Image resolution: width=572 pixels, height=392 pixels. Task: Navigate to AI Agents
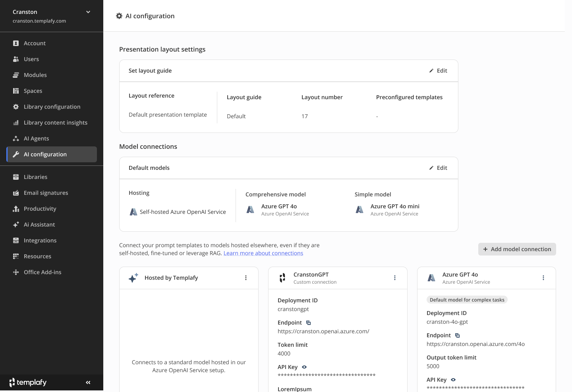pyautogui.click(x=52, y=138)
